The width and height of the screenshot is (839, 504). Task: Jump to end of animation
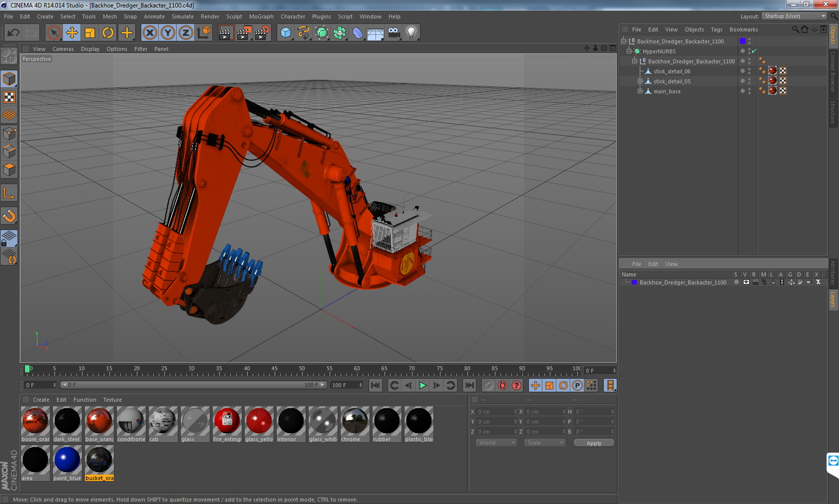pos(469,385)
